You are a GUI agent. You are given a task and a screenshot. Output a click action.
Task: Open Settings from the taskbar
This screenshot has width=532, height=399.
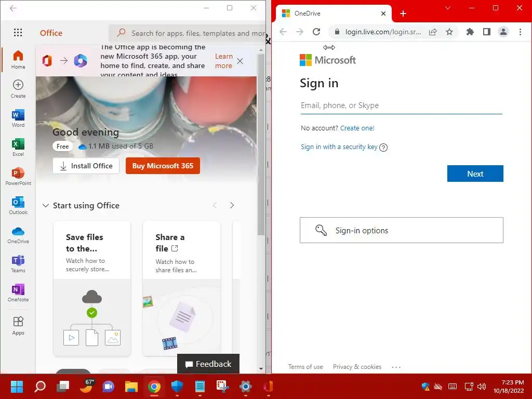pyautogui.click(x=245, y=387)
